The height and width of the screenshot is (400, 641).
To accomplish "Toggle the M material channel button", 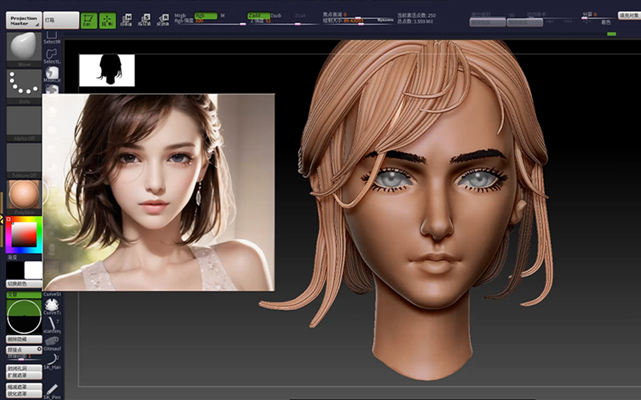I will point(223,16).
